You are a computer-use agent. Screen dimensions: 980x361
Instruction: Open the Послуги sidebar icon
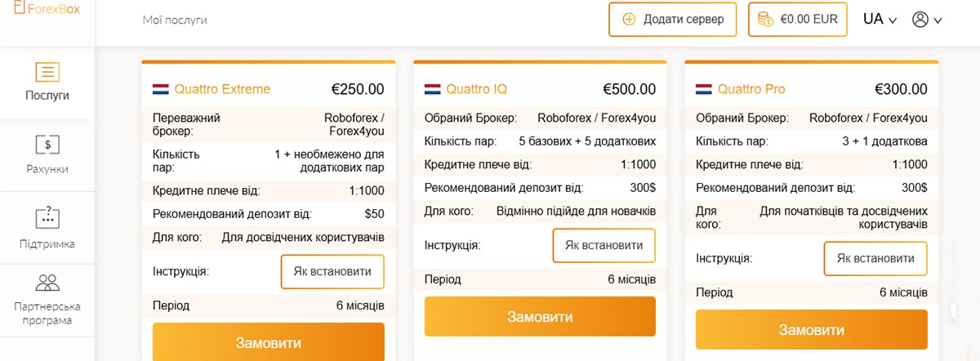pos(47,71)
